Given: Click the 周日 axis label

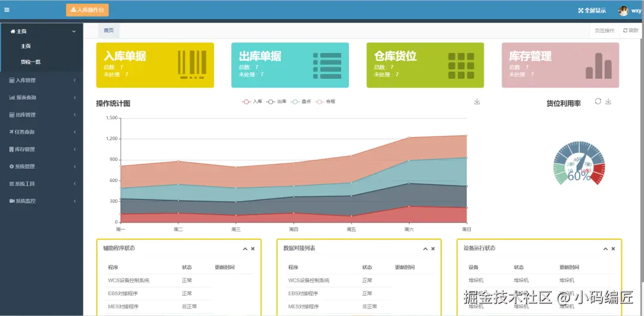Looking at the screenshot, I should pos(466,230).
